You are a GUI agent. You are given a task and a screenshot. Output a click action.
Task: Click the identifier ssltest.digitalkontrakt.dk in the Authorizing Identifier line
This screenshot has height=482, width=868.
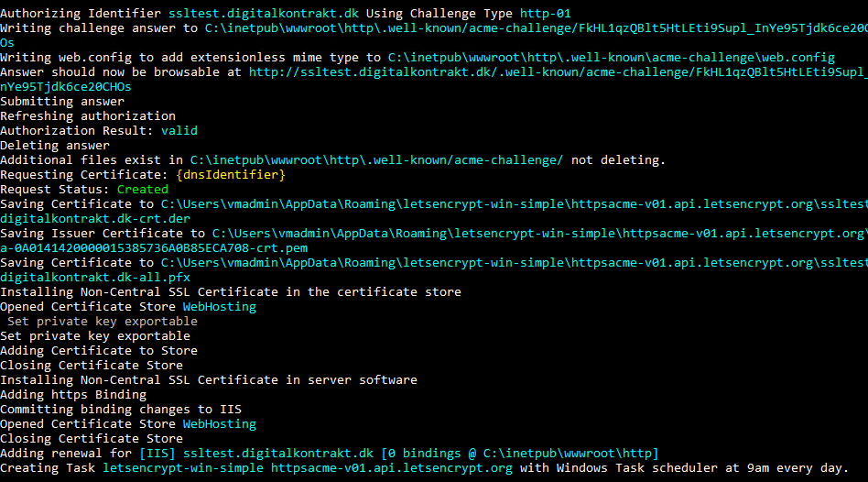pos(264,14)
